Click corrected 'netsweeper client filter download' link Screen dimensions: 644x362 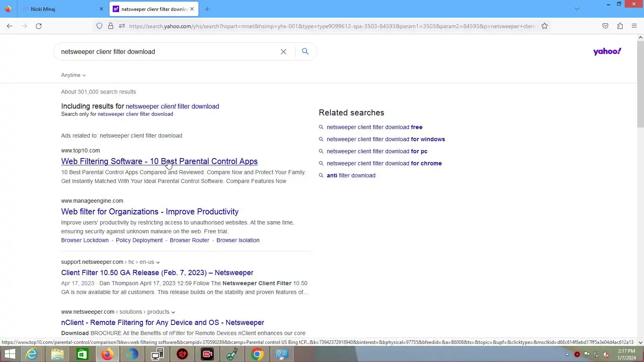172,106
